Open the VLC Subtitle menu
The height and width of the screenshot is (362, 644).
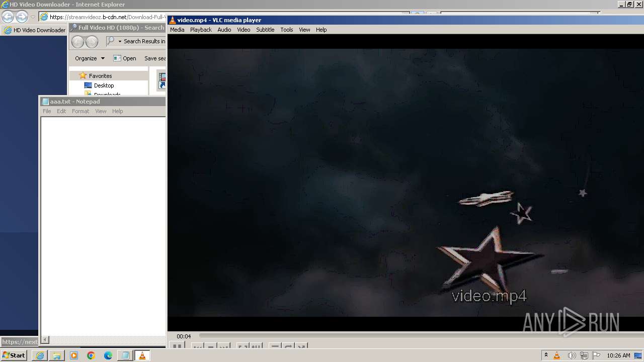coord(265,30)
